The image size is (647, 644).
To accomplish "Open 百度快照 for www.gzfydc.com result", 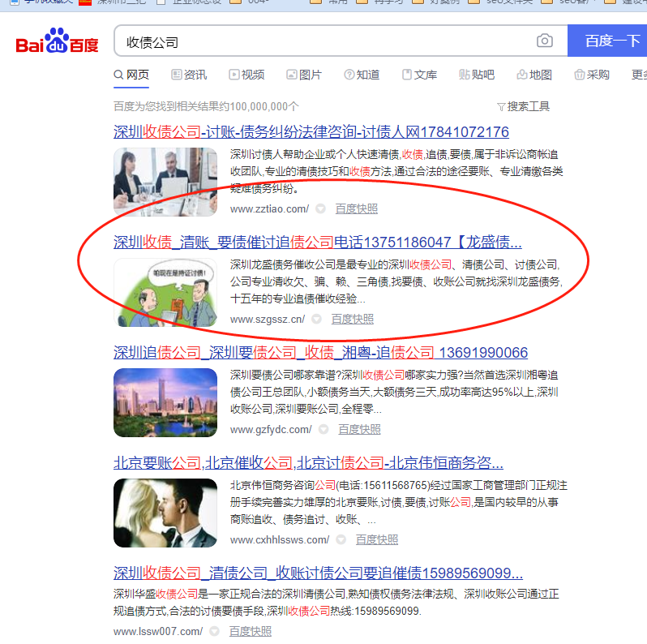I will (x=359, y=430).
